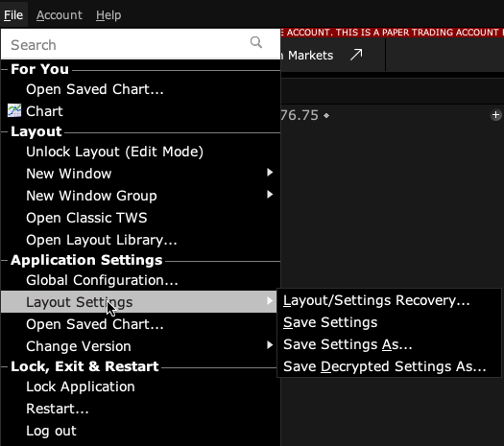Select the Markets tab
Viewport: 504px width, 446px height.
[x=310, y=56]
